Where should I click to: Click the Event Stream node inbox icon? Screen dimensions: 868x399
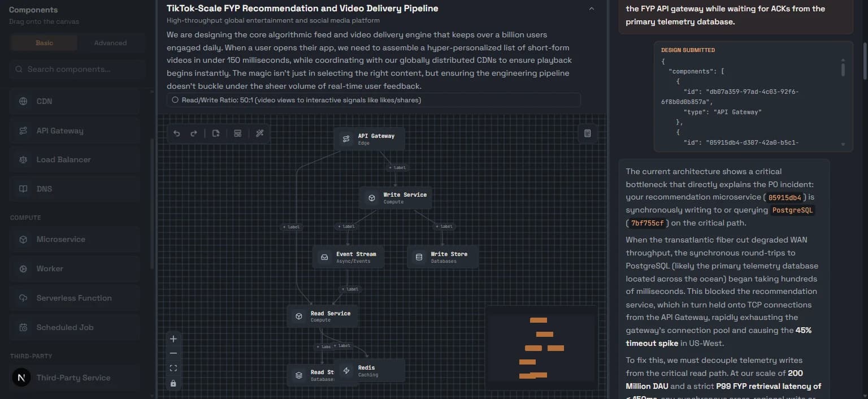coord(324,257)
